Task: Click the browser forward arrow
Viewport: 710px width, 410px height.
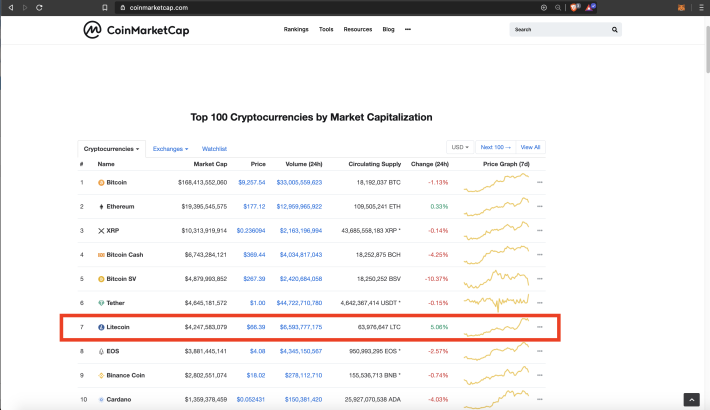Action: [25, 8]
